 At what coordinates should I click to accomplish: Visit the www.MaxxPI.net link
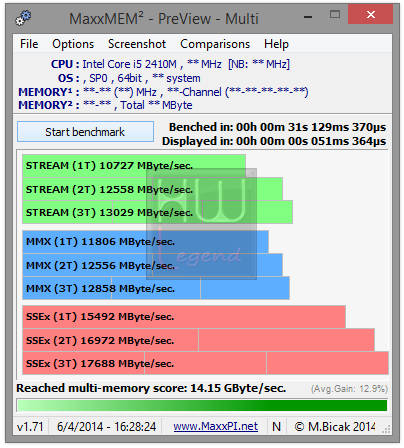pyautogui.click(x=215, y=426)
